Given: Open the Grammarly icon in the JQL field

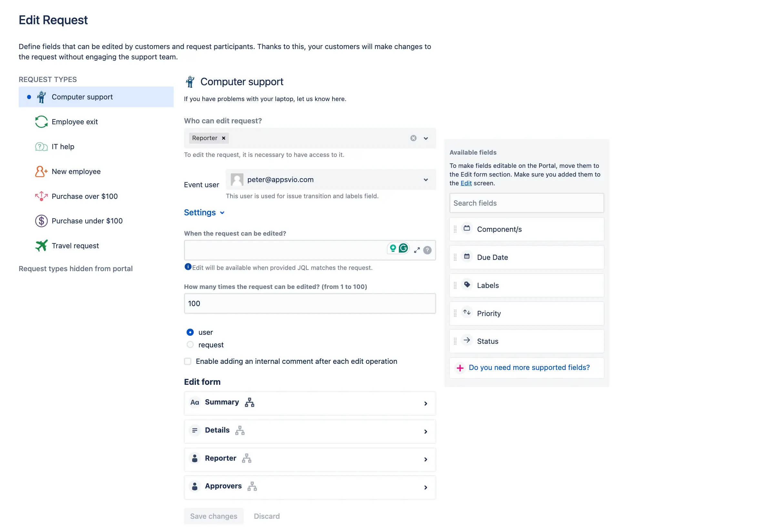Looking at the screenshot, I should tap(403, 248).
